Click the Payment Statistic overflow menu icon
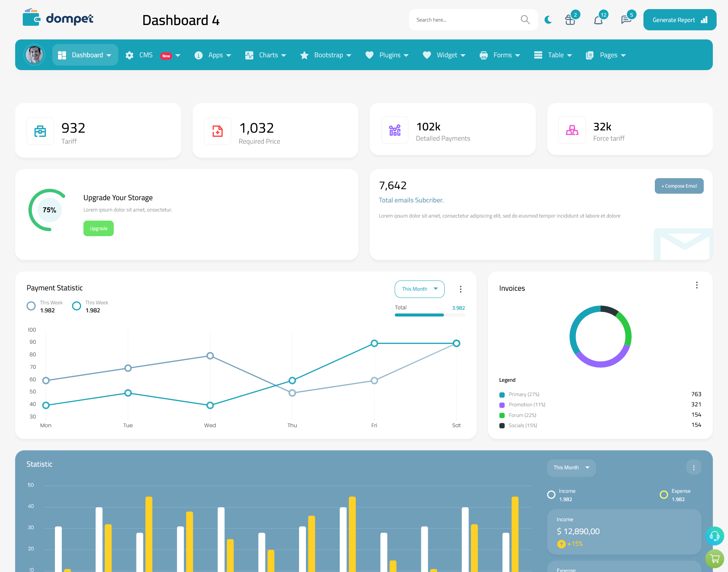This screenshot has width=728, height=572. point(461,289)
